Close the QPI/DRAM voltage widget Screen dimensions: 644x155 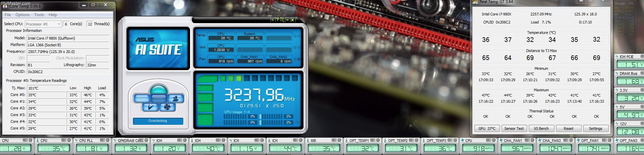point(146,140)
